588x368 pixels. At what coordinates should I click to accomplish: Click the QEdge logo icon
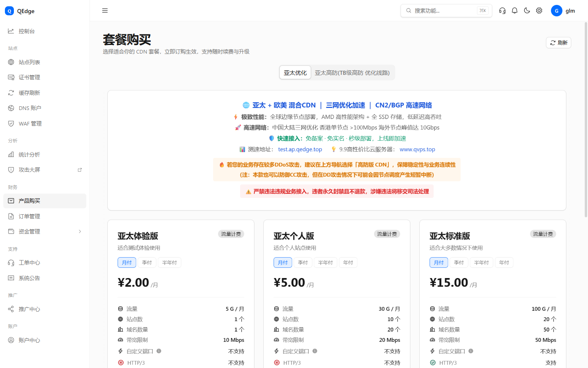(9, 11)
